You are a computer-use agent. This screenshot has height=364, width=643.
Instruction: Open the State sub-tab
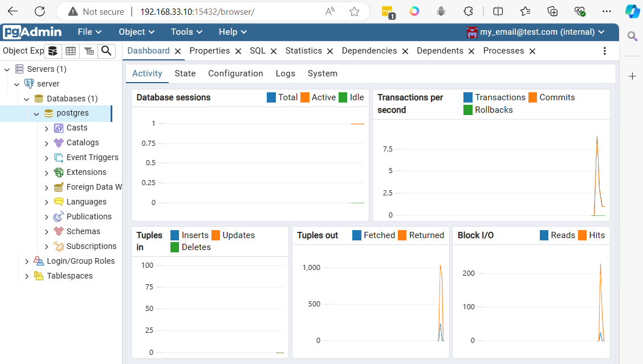click(185, 73)
